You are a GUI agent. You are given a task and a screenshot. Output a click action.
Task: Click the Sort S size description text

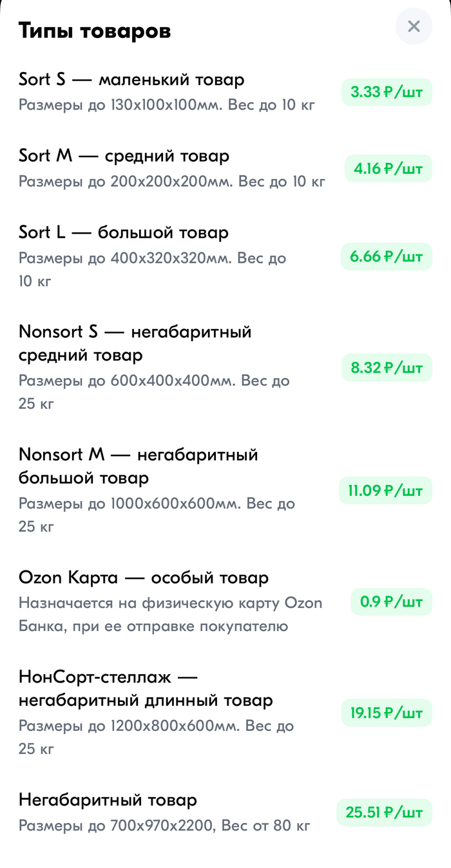click(166, 105)
